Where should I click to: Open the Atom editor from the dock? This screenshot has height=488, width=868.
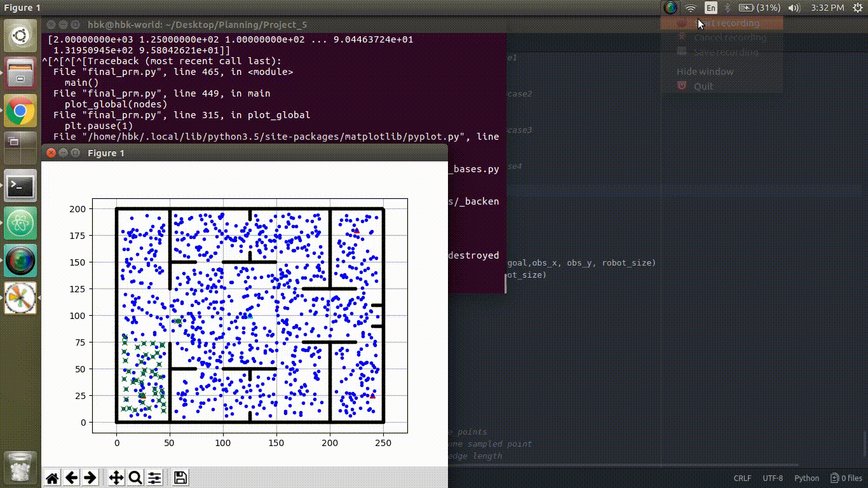20,224
